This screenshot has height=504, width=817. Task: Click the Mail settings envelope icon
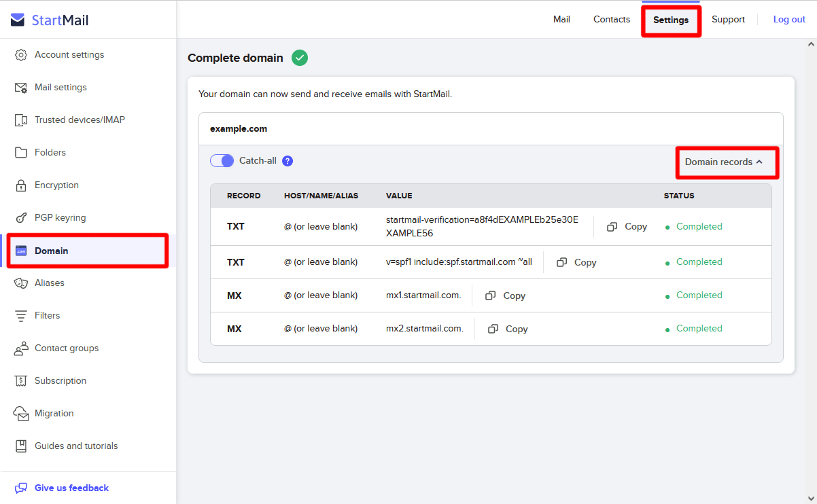coord(21,88)
